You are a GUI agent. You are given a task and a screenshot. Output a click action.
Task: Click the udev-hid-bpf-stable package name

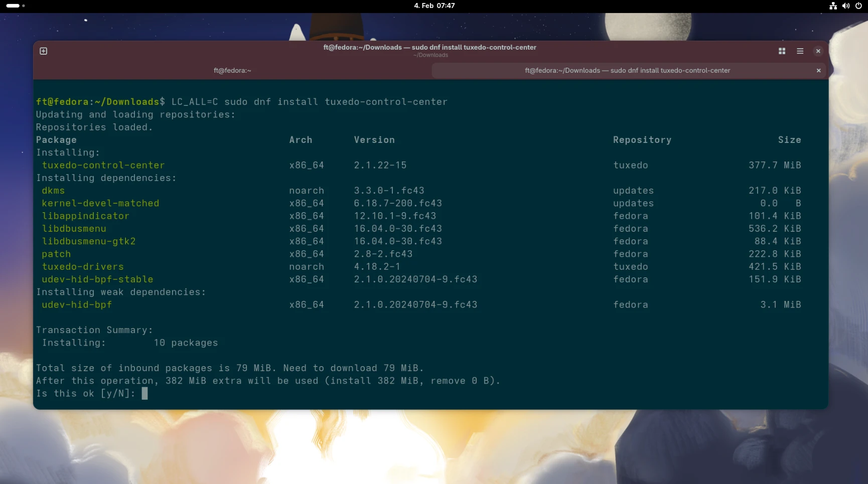coord(97,279)
